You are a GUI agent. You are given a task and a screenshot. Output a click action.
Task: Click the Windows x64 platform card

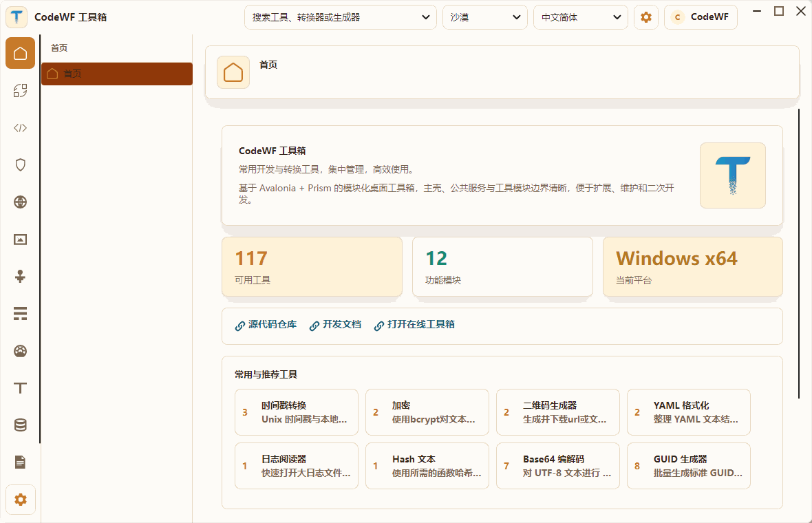click(x=693, y=267)
